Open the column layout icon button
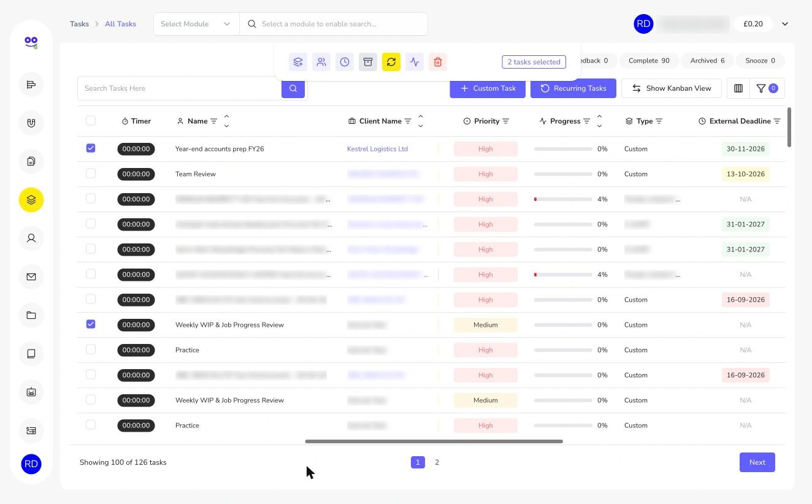Screen dimensions: 812x504 click(x=738, y=88)
